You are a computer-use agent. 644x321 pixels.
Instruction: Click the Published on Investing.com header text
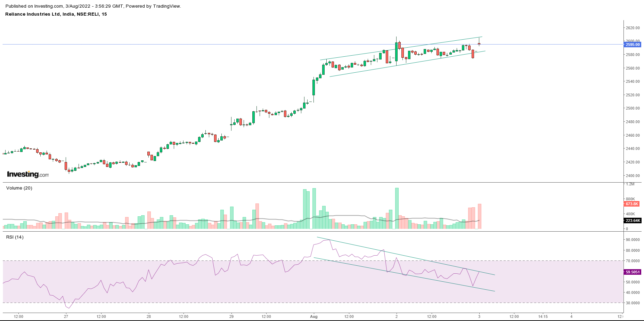click(93, 6)
